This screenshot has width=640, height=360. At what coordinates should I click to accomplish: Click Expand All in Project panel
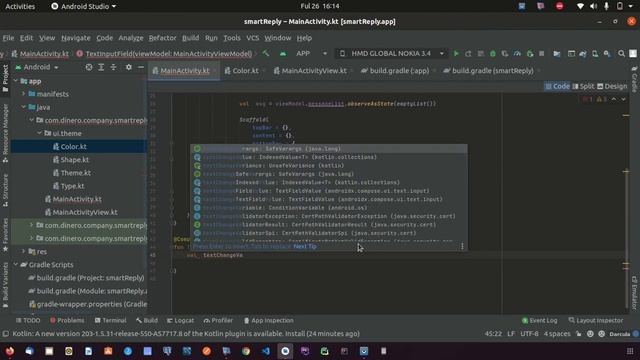coord(101,67)
